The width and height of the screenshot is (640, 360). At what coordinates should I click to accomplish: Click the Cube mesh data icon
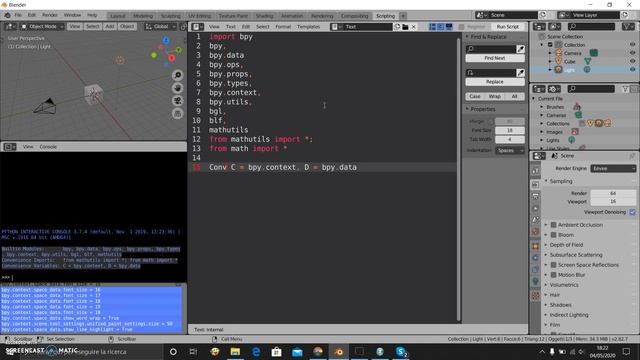(587, 61)
